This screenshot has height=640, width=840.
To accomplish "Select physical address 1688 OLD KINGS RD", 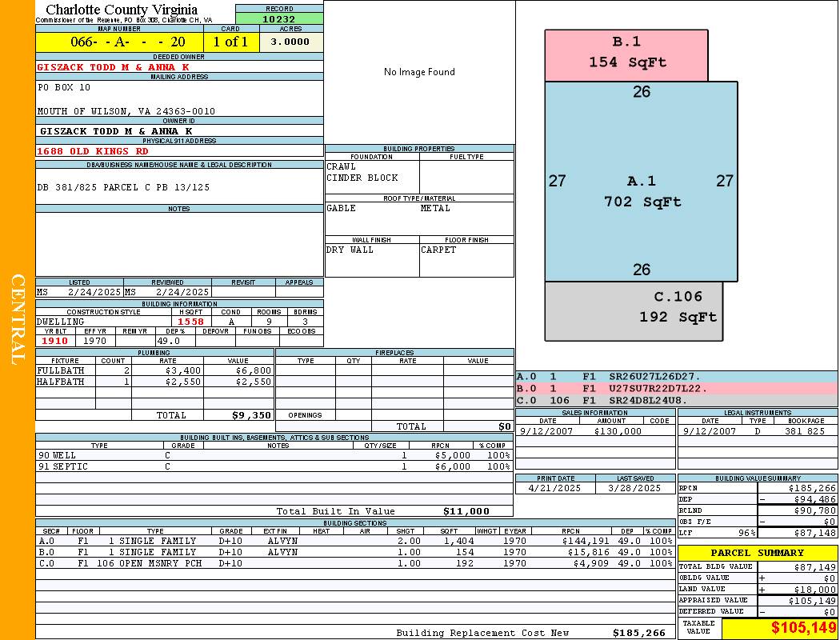I will coord(92,151).
